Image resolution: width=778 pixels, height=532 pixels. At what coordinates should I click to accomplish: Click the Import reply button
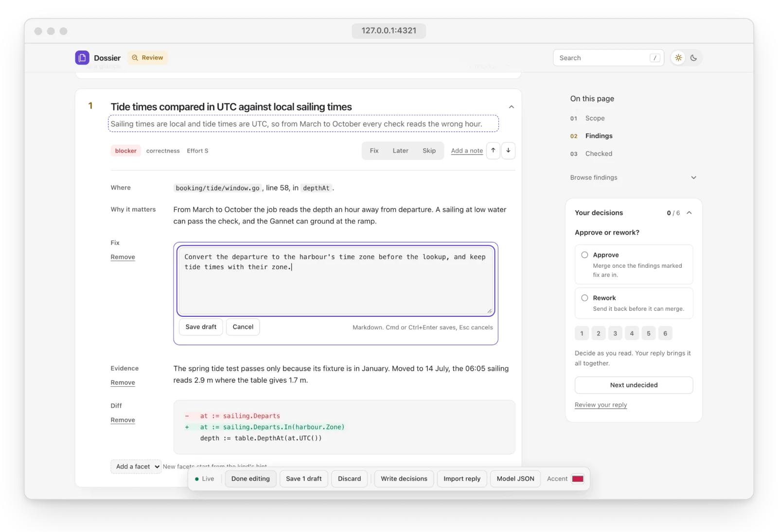462,479
